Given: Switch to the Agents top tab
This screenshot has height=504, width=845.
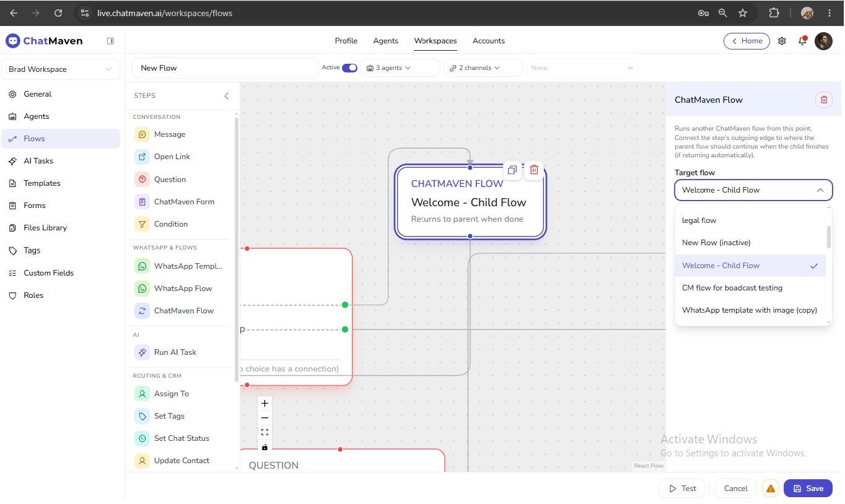Looking at the screenshot, I should tap(385, 41).
